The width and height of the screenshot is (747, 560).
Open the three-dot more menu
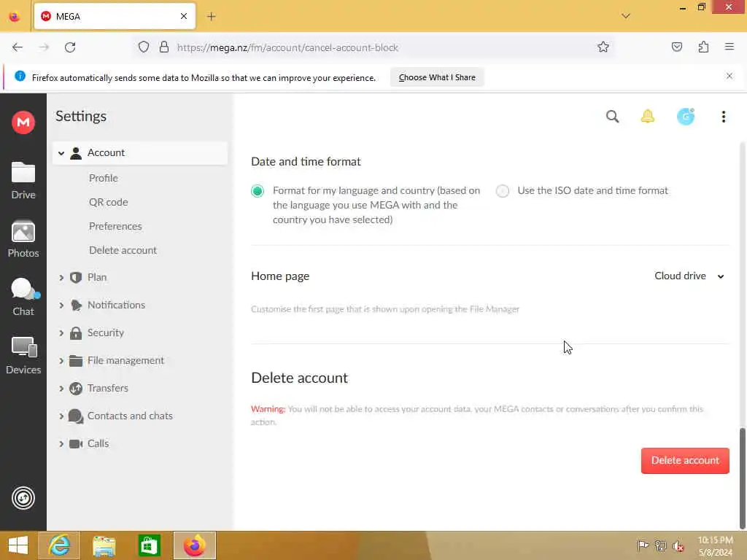(x=723, y=117)
